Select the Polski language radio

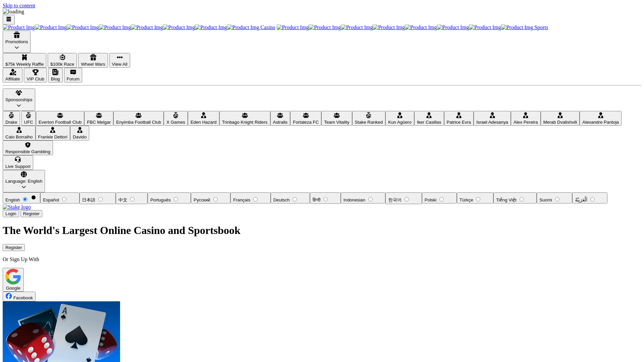tap(441, 199)
